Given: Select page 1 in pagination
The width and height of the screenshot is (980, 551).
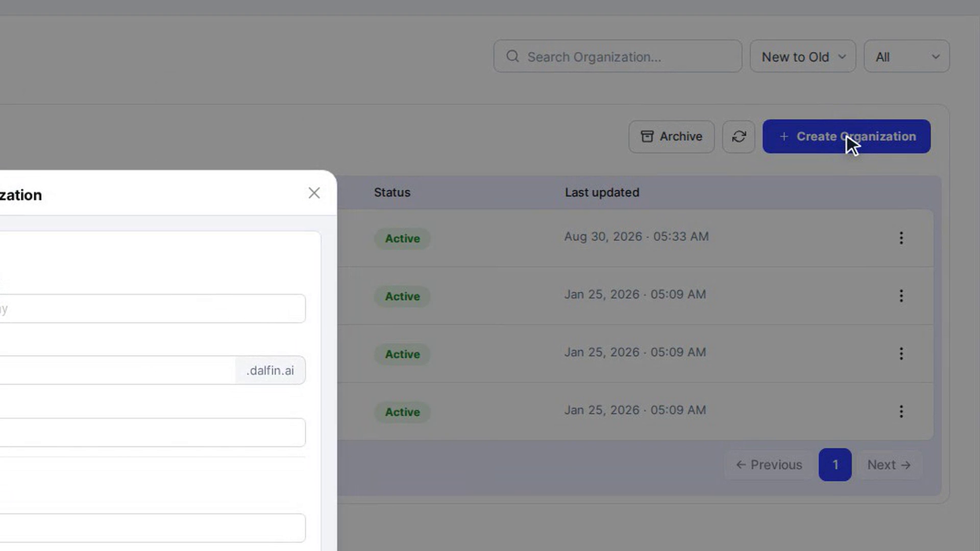Looking at the screenshot, I should coord(835,465).
